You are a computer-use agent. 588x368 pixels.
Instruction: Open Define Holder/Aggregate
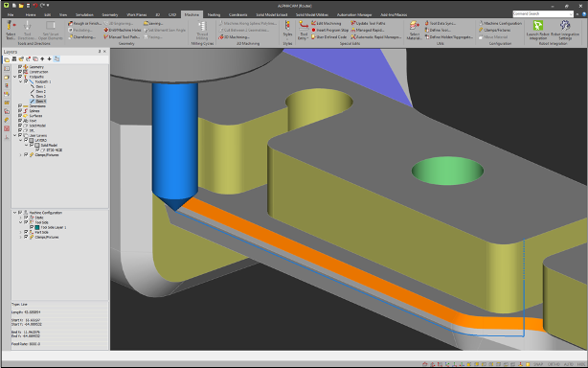(449, 36)
